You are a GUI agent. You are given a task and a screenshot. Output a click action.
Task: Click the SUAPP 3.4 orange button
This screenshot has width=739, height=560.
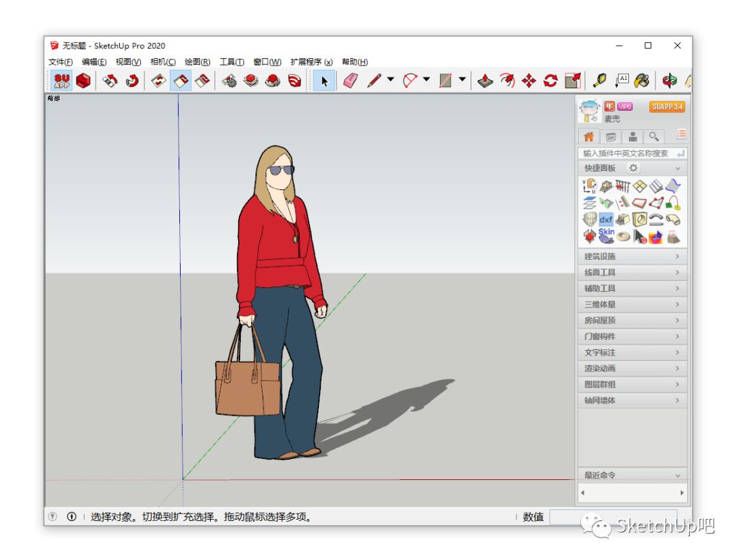pyautogui.click(x=667, y=107)
